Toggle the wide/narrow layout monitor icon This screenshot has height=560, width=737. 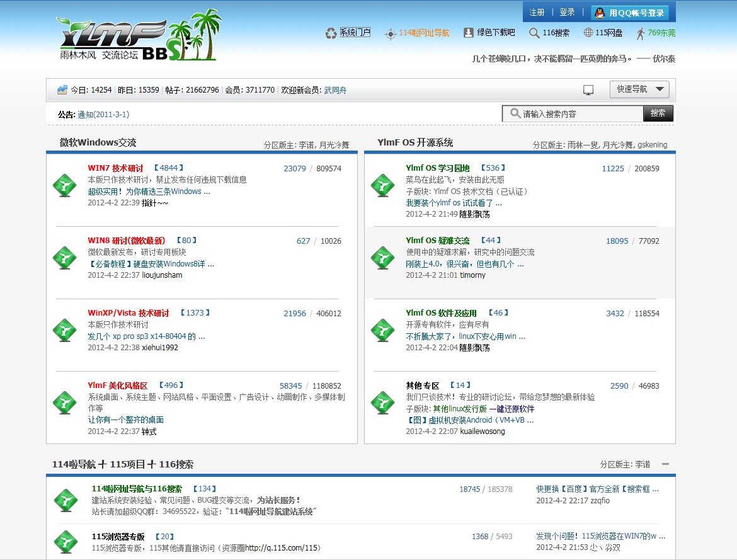pos(588,89)
